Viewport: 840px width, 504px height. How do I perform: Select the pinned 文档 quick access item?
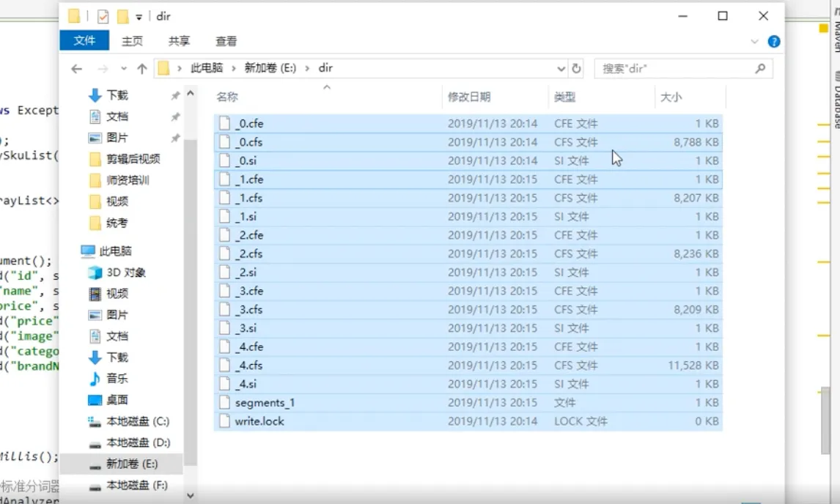[117, 116]
